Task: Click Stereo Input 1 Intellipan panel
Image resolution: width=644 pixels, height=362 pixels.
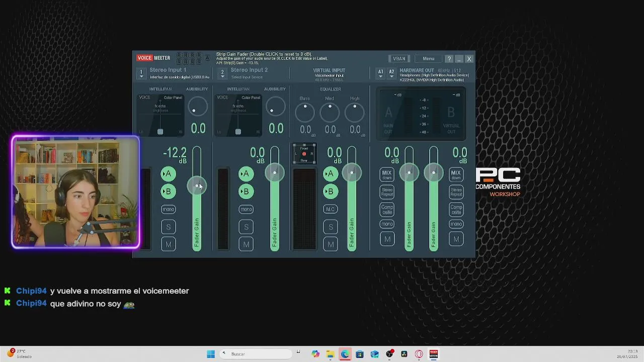Action: click(160, 115)
